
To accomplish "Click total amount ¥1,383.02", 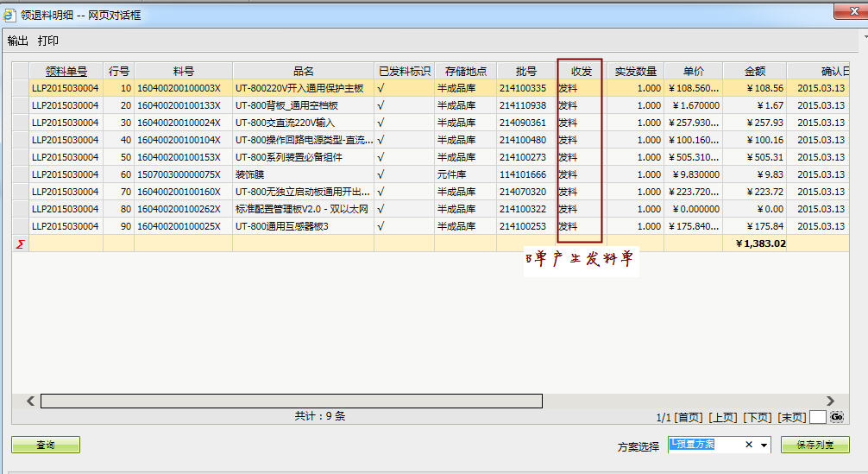I will [761, 243].
